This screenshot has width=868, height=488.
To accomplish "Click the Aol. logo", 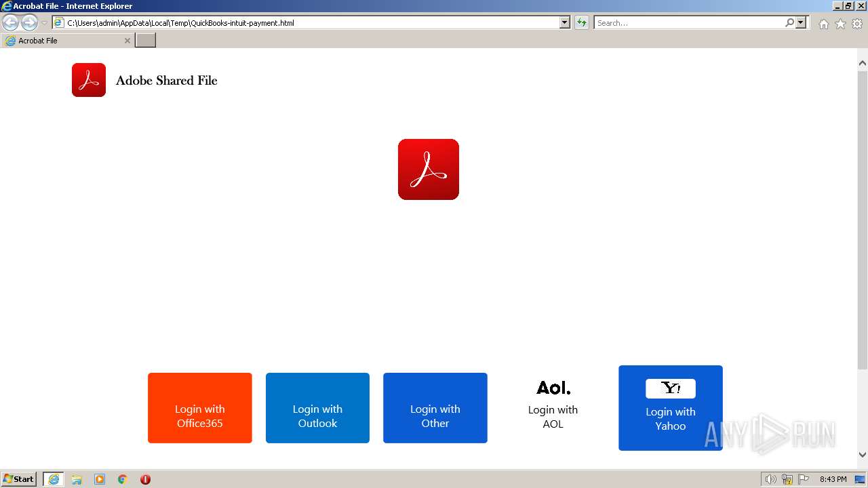I will [553, 388].
